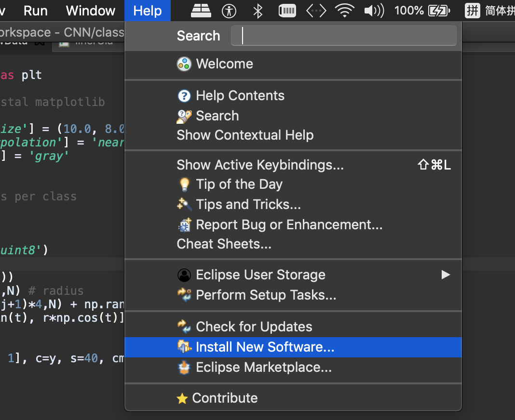The height and width of the screenshot is (420, 515).
Task: Open the Accessibility icon in the menu bar
Action: tap(229, 11)
